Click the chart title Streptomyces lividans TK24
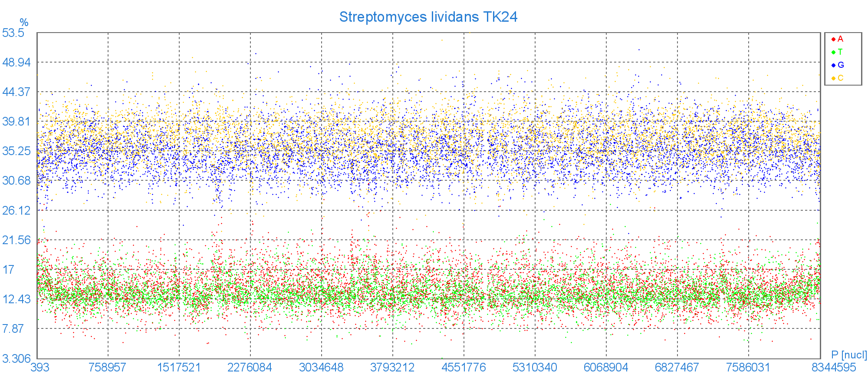Screen dimensions: 868x391 428,17
